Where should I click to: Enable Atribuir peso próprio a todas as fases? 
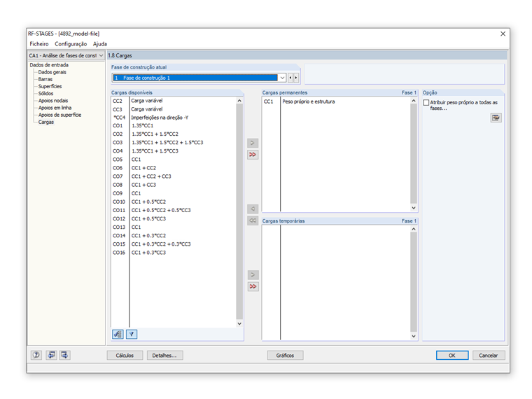(426, 102)
